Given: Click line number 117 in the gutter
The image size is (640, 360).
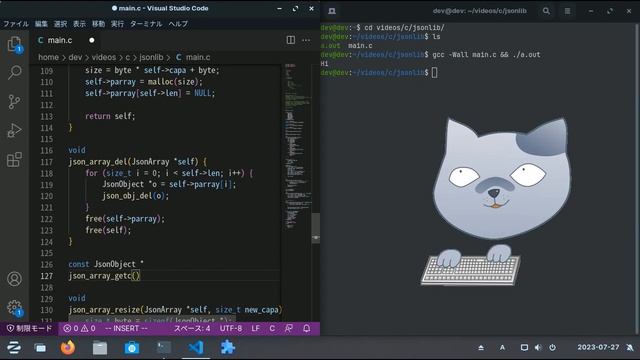Looking at the screenshot, I should 47,162.
